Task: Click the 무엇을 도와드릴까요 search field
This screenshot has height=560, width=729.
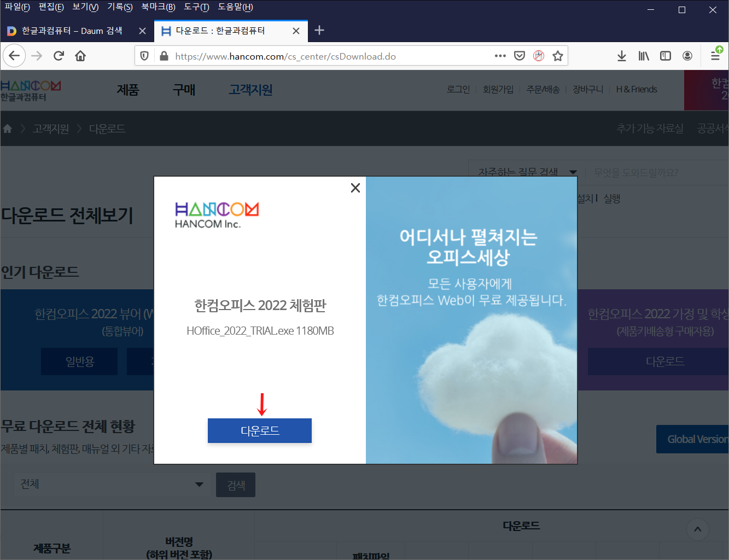Action: [657, 173]
